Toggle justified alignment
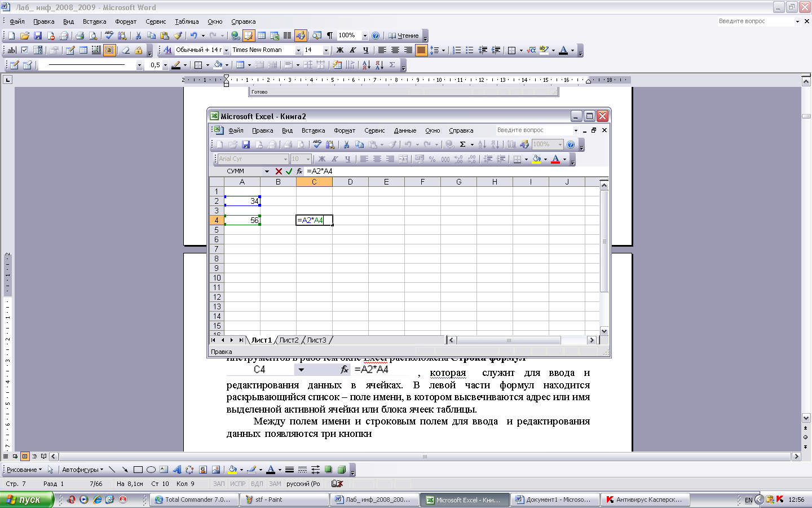Screen dimensions: 812x508 coord(421,50)
